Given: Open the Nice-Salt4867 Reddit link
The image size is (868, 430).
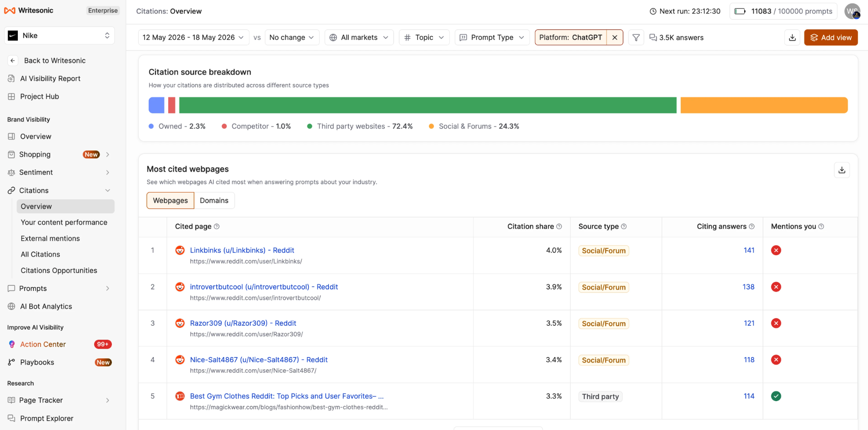Looking at the screenshot, I should pos(259,360).
